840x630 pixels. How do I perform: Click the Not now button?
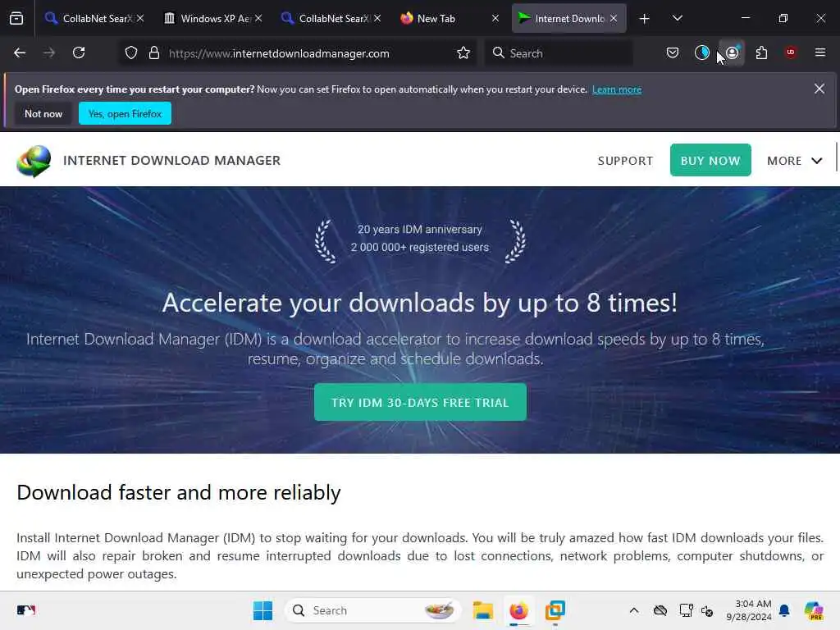coord(43,113)
